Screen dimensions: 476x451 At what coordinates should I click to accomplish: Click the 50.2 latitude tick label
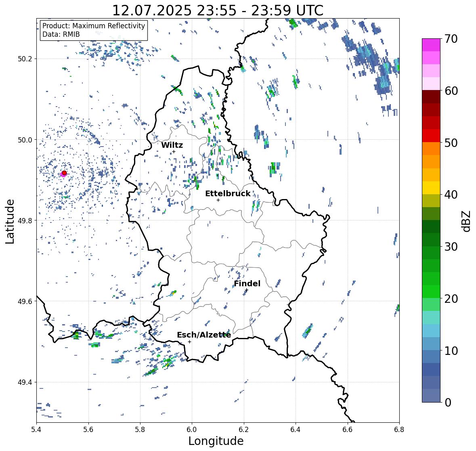coord(25,59)
